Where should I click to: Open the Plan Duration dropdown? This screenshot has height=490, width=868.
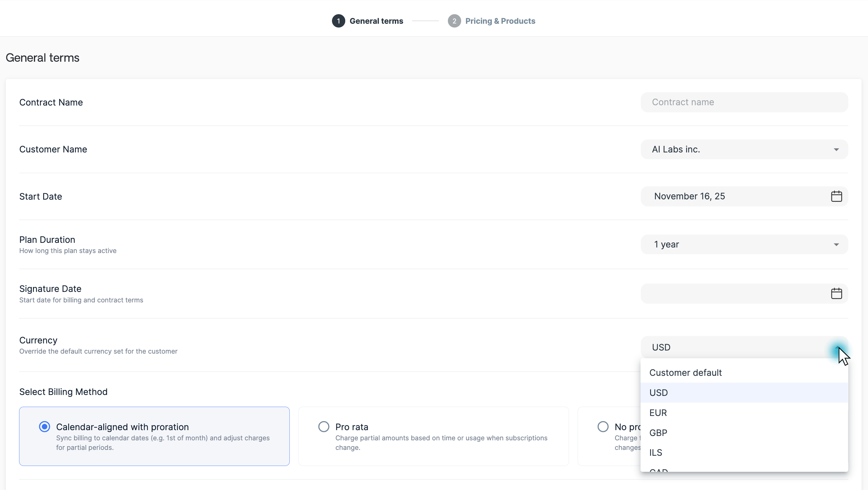coord(744,244)
